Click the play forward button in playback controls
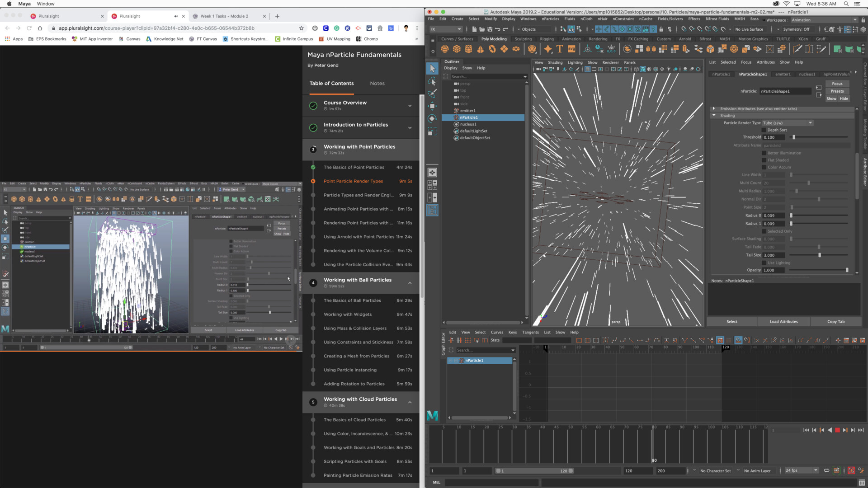 (x=837, y=430)
